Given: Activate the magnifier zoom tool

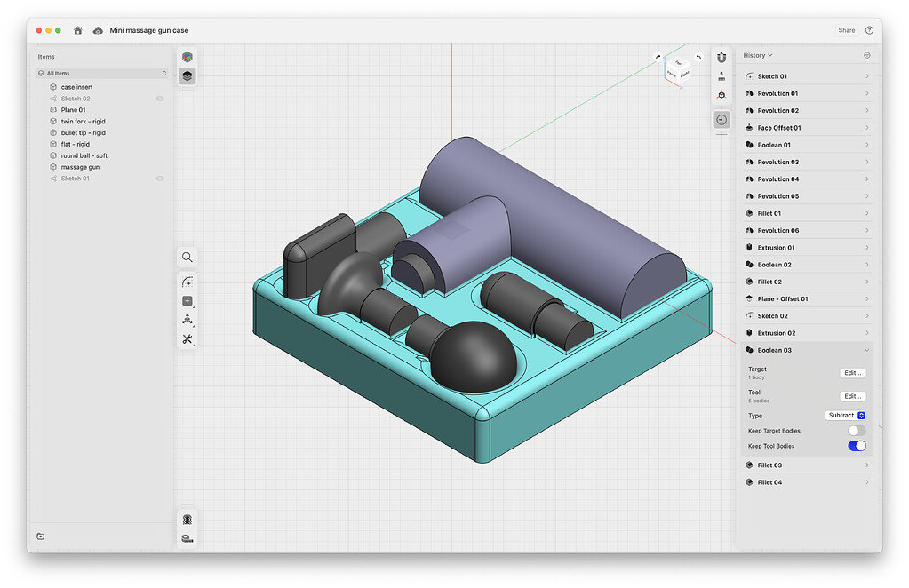Looking at the screenshot, I should (x=187, y=257).
